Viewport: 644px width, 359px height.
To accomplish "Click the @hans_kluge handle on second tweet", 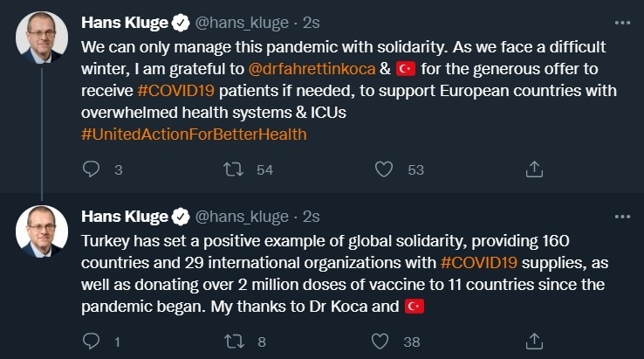I will pos(242,217).
